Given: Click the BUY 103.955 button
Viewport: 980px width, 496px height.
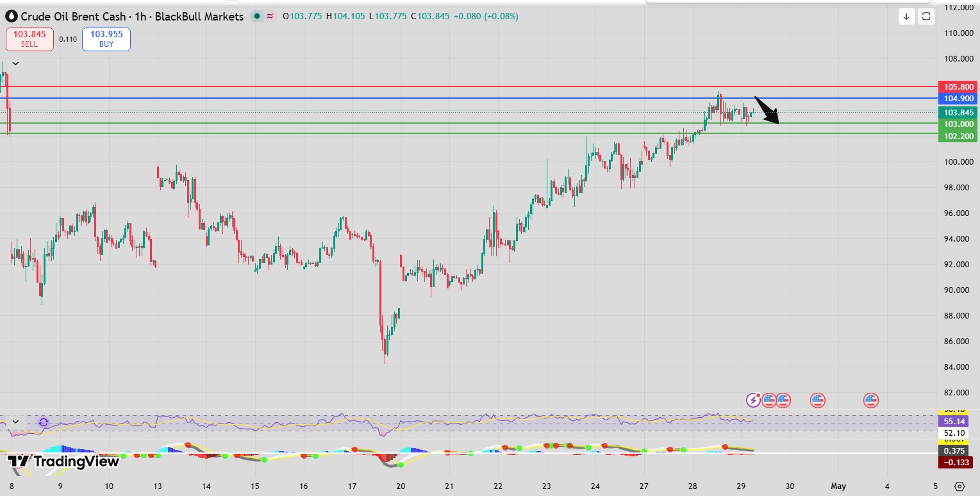Looking at the screenshot, I should 106,39.
